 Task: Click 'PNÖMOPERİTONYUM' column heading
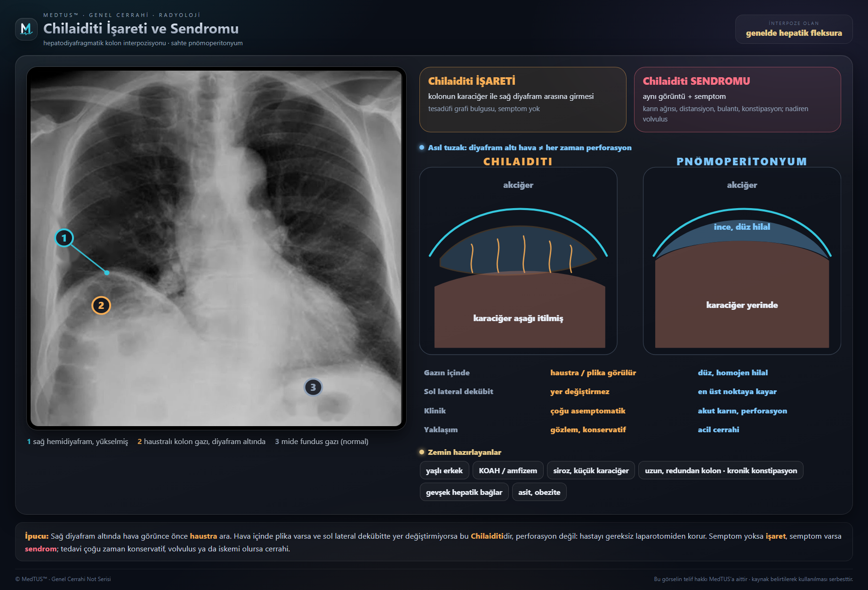point(742,162)
